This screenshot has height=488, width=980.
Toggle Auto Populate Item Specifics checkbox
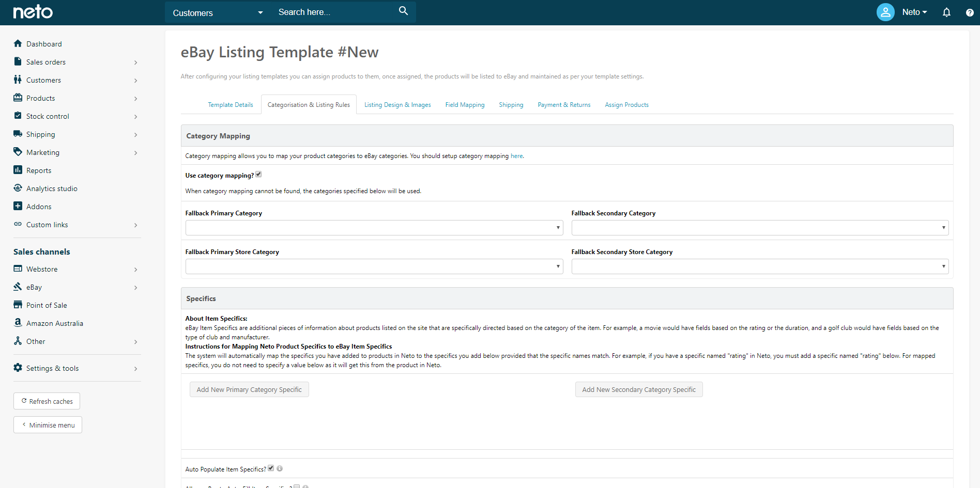(271, 468)
